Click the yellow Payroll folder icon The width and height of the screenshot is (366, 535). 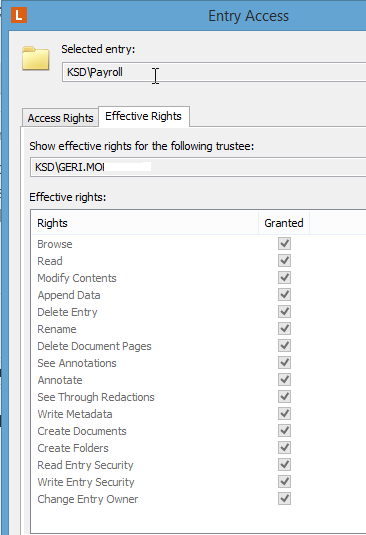coord(35,58)
